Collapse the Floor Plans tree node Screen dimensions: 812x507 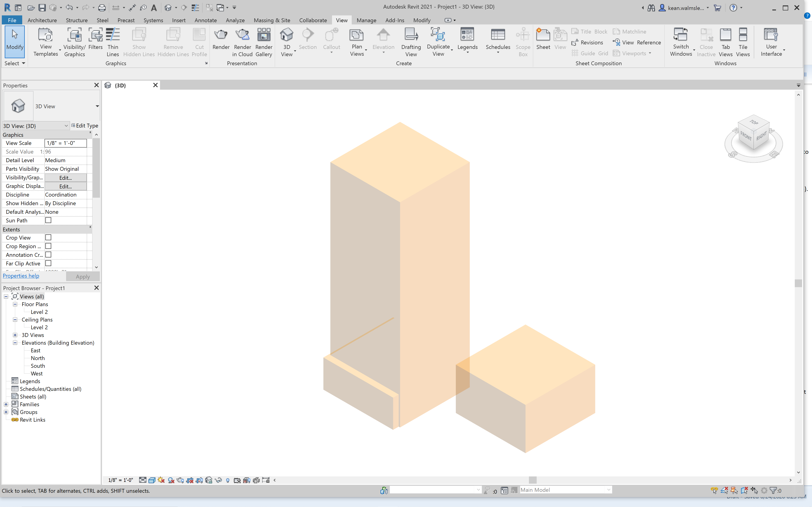pos(15,304)
